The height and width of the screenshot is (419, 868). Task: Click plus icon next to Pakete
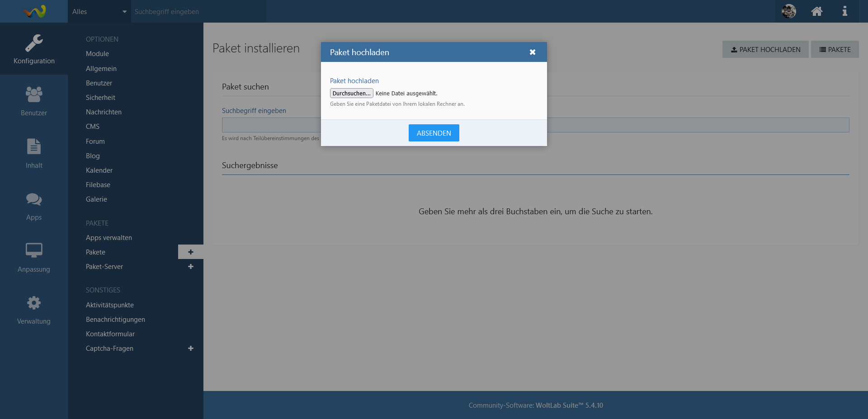[x=191, y=252]
